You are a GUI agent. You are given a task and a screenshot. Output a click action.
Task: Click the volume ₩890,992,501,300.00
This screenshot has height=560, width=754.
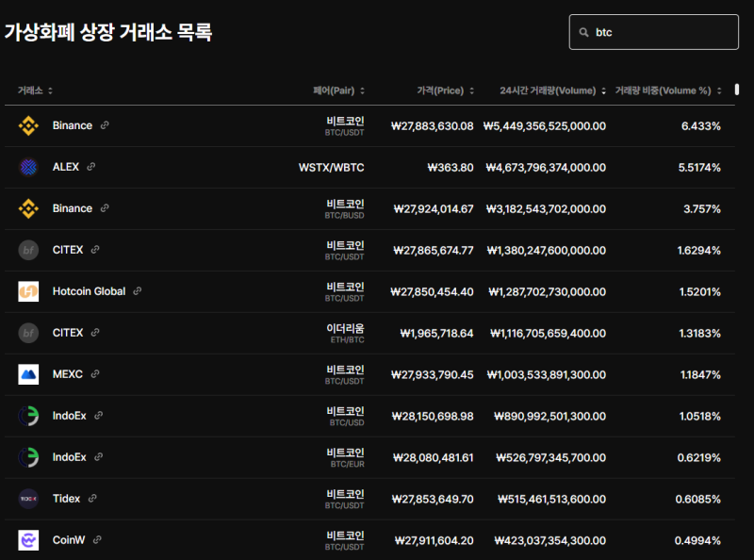pos(550,416)
